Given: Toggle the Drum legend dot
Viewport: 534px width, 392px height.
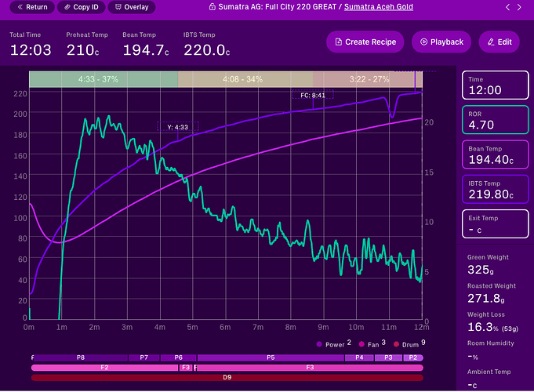Looking at the screenshot, I should coord(394,344).
